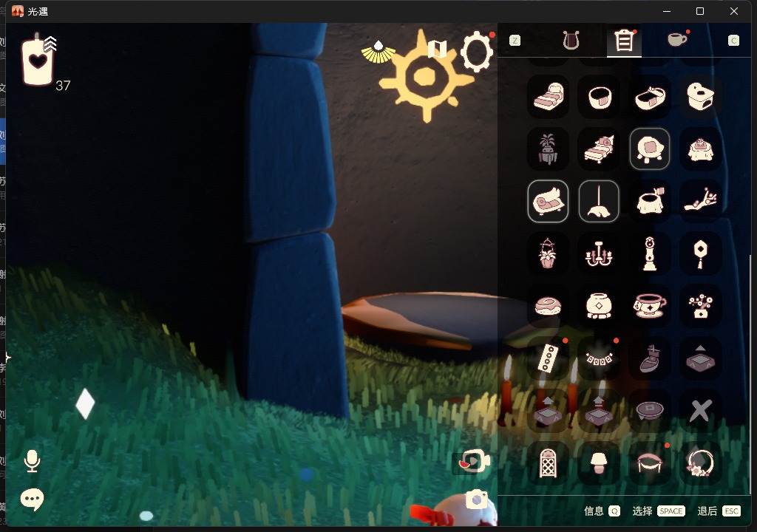Toggle the microphone voice chat
The width and height of the screenshot is (757, 532).
click(32, 461)
